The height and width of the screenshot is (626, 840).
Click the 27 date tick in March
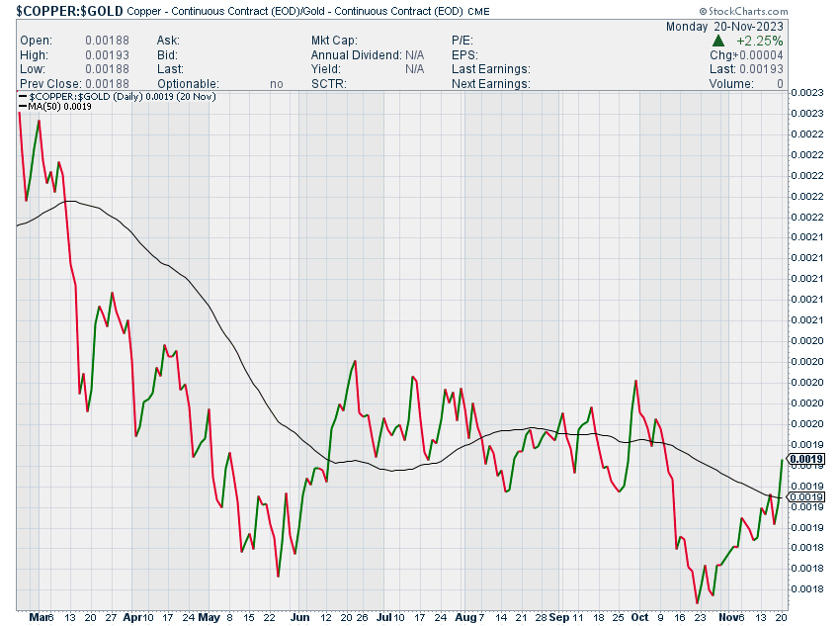point(111,617)
